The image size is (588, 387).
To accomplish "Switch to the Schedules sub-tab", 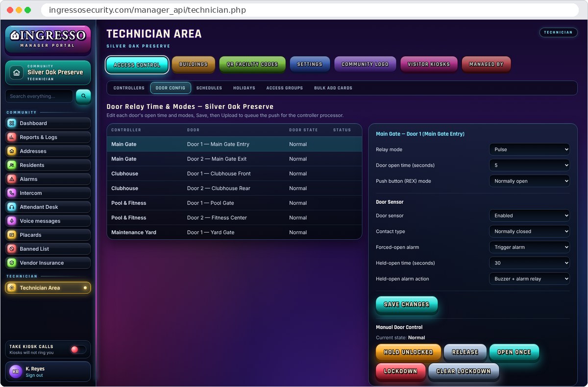I will 209,88.
